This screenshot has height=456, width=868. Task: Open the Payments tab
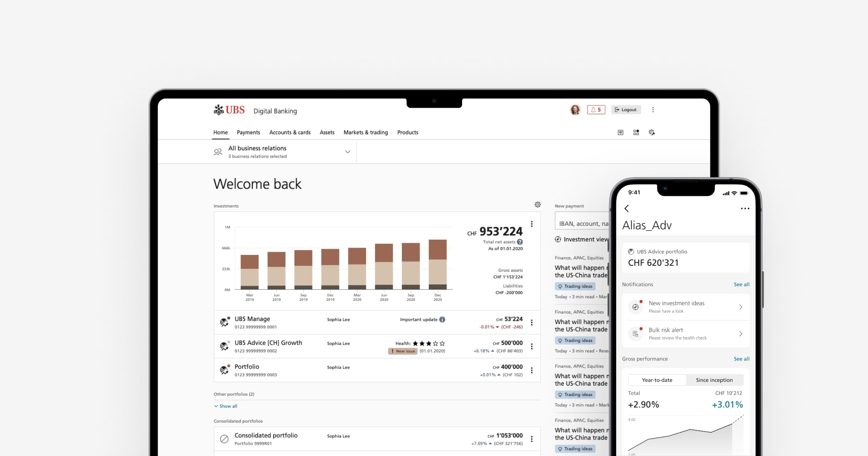click(248, 132)
